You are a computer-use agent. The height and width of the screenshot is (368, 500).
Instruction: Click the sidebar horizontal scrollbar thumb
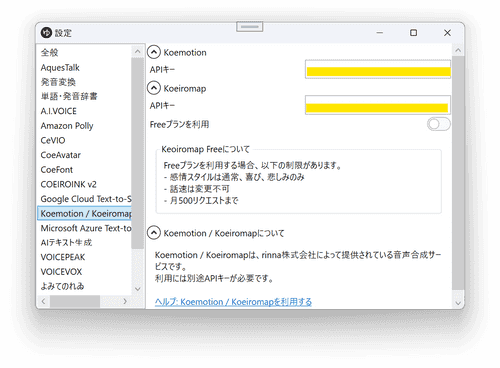coord(75,301)
